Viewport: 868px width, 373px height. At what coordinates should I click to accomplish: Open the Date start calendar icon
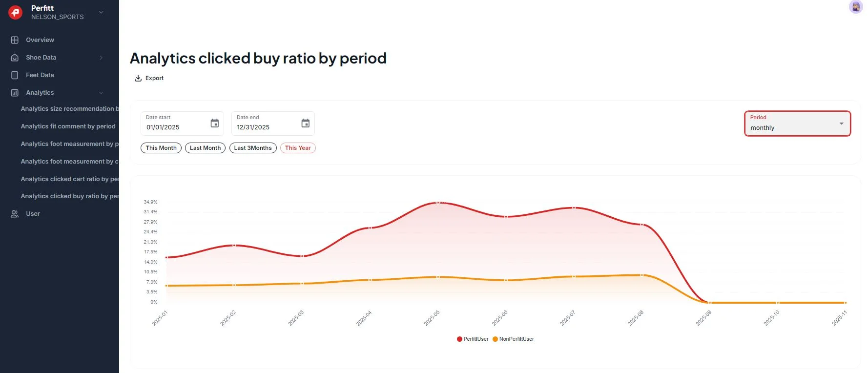214,124
